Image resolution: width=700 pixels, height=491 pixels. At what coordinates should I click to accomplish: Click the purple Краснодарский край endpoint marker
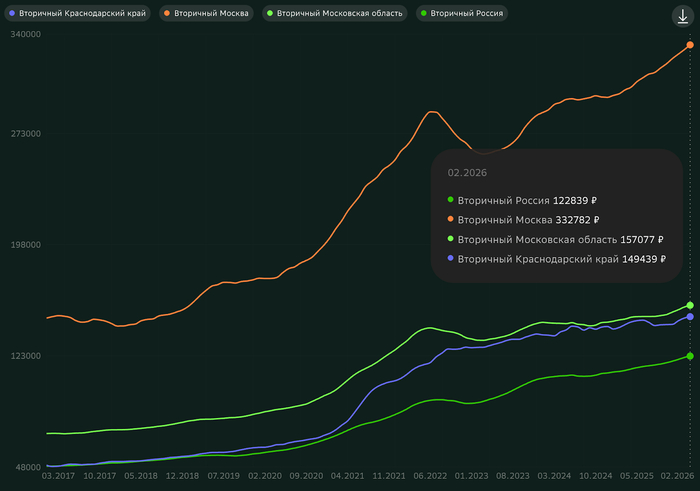coord(690,317)
